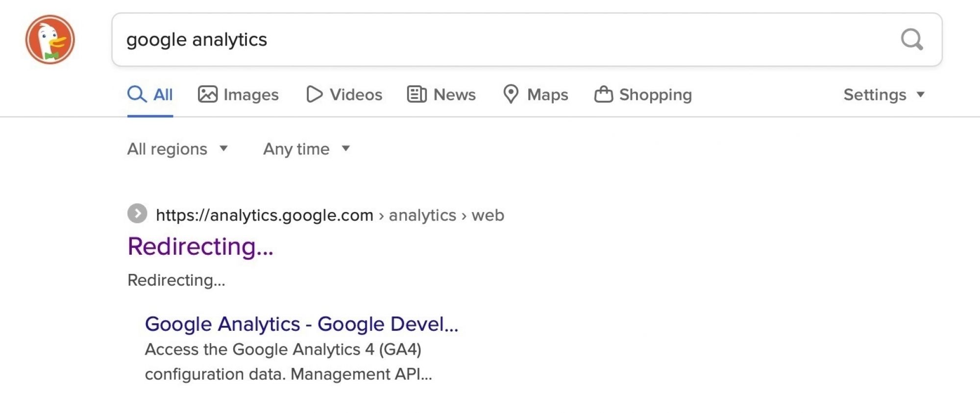Click the https://analytics.google.com URL text
Image resolution: width=980 pixels, height=413 pixels.
[x=265, y=215]
